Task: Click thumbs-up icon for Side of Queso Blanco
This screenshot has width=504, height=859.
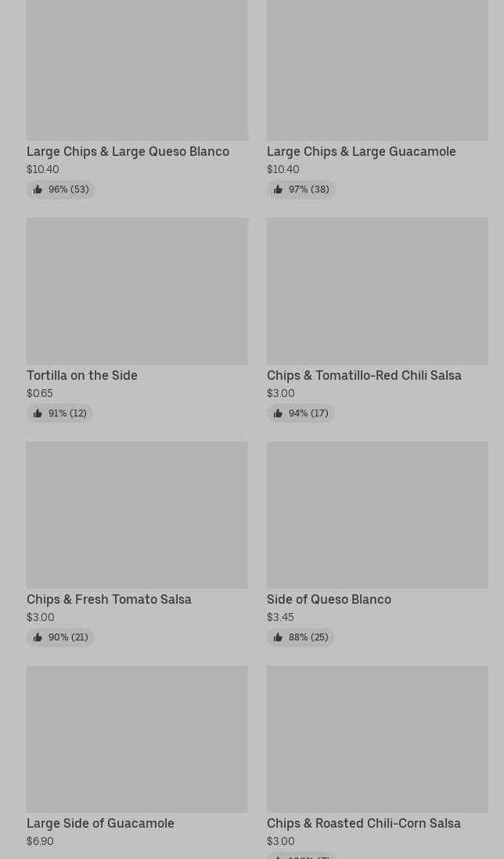Action: (278, 637)
